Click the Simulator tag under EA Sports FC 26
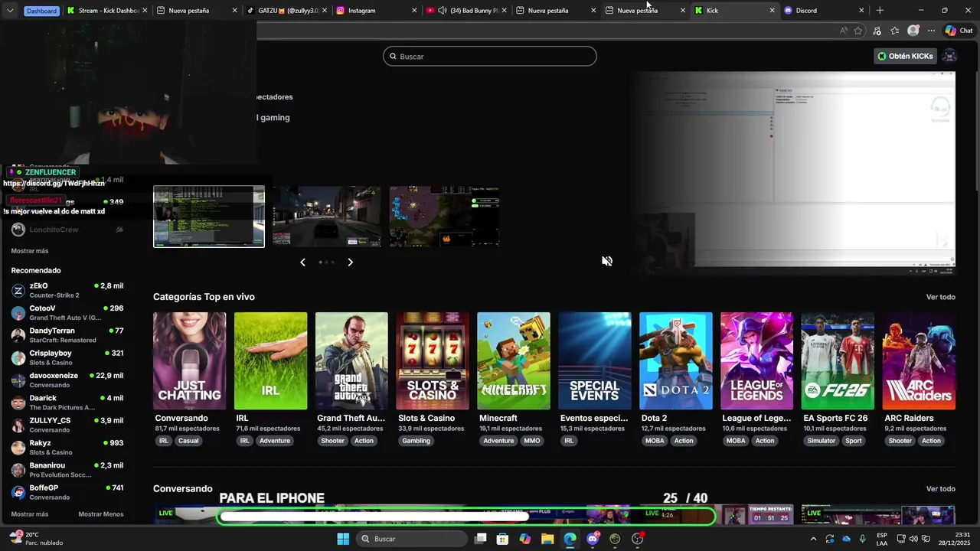This screenshot has height=551, width=980. point(822,441)
